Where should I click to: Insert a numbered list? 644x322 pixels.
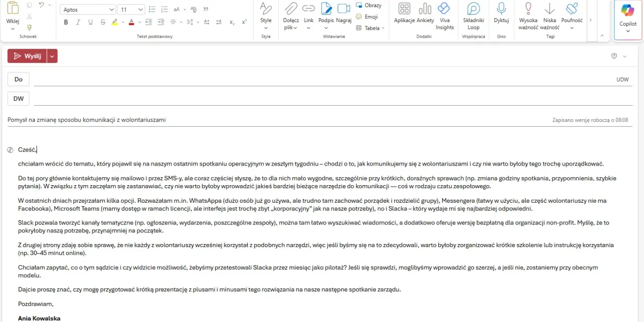coord(165,10)
